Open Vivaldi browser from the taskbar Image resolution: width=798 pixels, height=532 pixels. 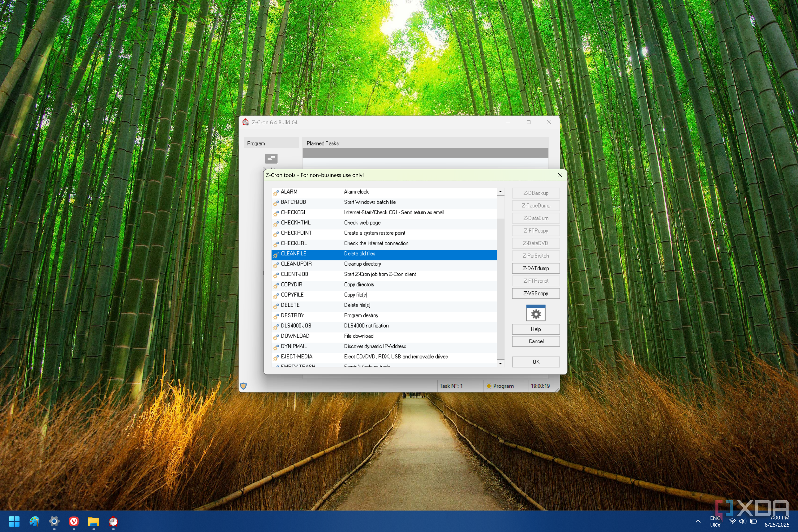[74, 521]
